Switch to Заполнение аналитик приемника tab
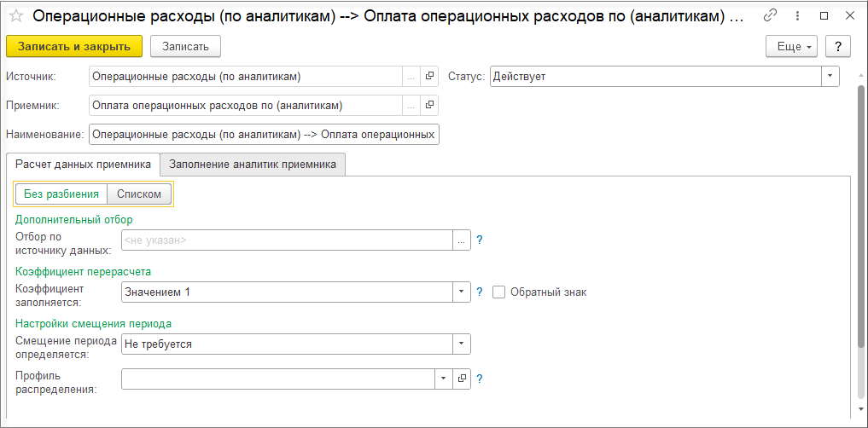Viewport: 868px width, 428px height. 253,164
